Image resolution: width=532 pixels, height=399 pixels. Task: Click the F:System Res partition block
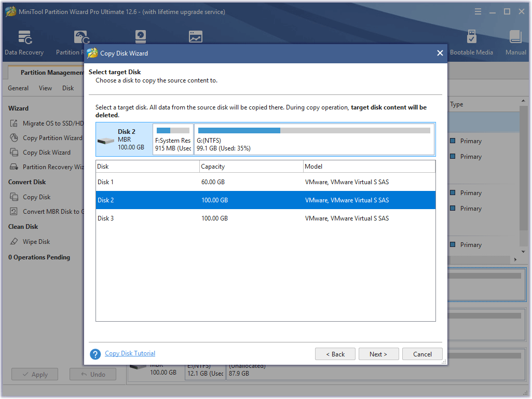click(x=173, y=140)
